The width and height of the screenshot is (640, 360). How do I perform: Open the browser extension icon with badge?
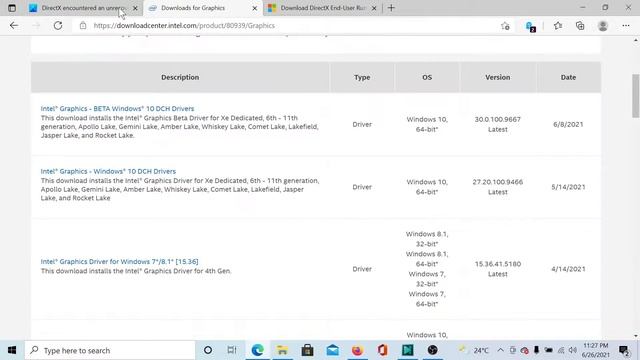(x=530, y=27)
